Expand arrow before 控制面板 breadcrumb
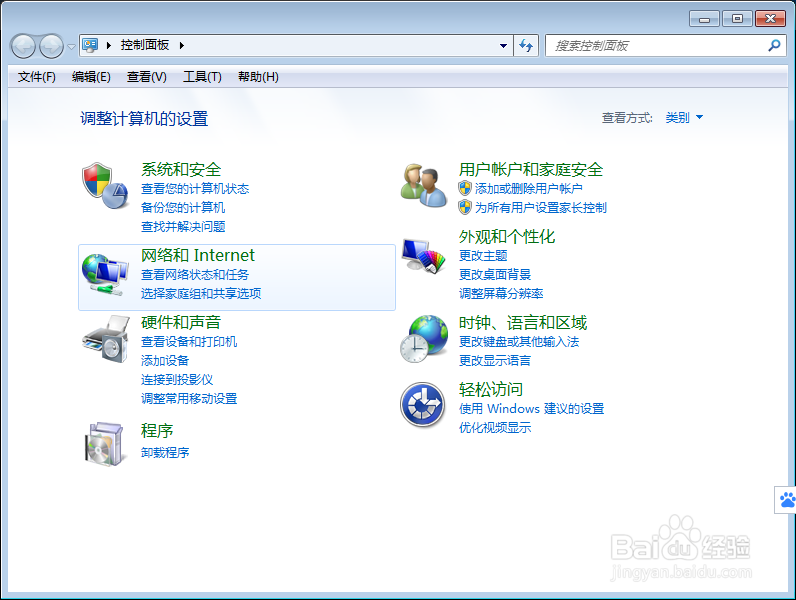The image size is (796, 600). [x=109, y=45]
